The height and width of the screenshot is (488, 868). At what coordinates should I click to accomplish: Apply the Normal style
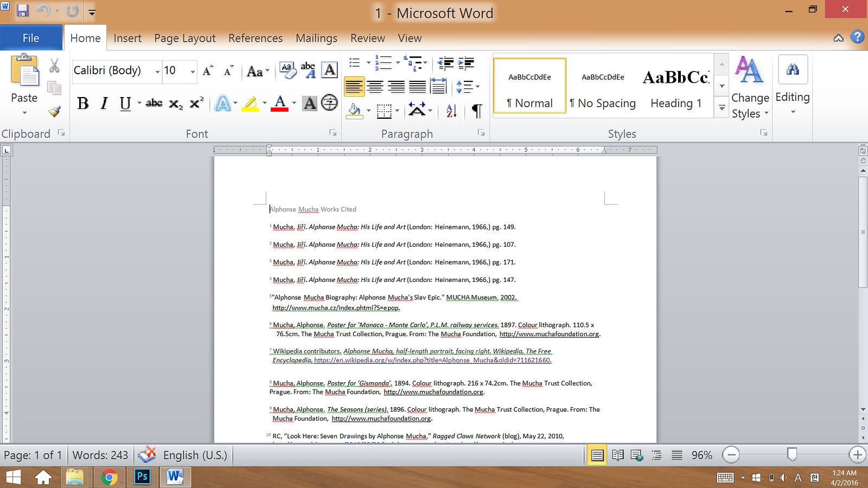tap(529, 87)
